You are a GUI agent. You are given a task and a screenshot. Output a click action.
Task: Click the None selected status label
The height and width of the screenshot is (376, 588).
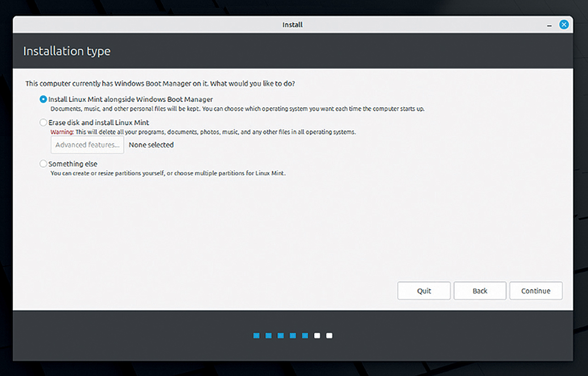(x=151, y=145)
